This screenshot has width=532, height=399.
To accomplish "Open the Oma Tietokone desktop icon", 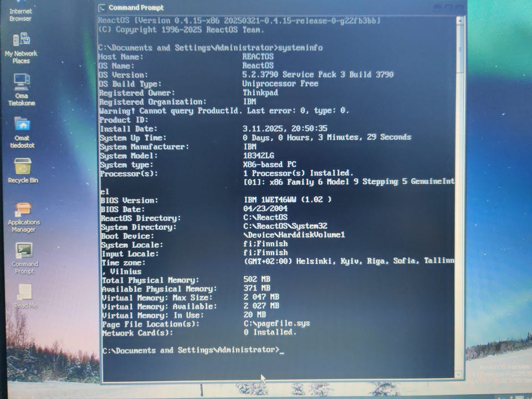I will click(x=22, y=90).
